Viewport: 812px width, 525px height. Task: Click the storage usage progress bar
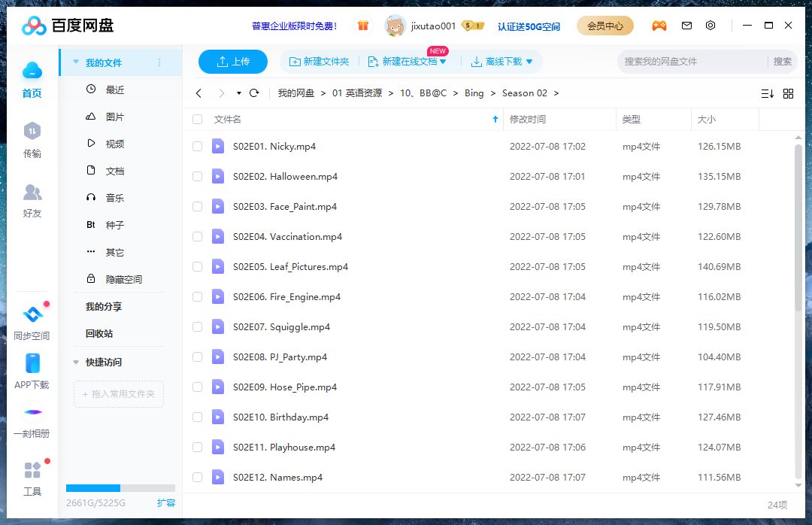120,487
